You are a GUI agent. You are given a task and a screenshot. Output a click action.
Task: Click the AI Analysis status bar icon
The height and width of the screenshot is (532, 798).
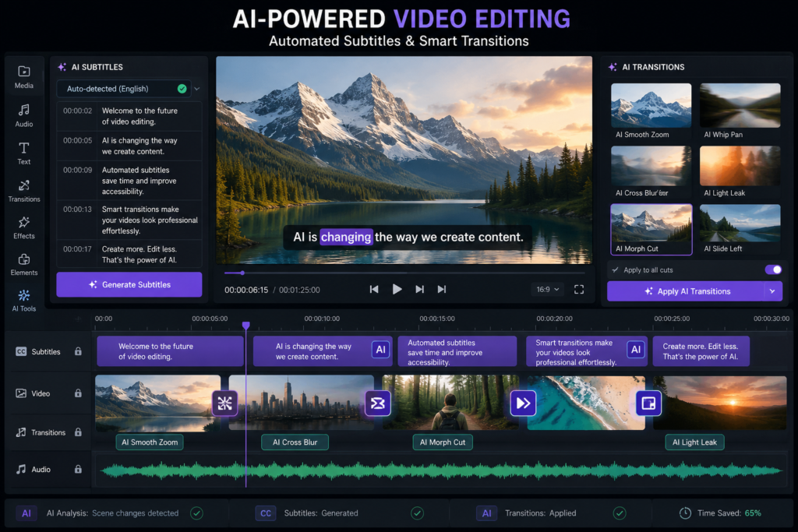[26, 513]
